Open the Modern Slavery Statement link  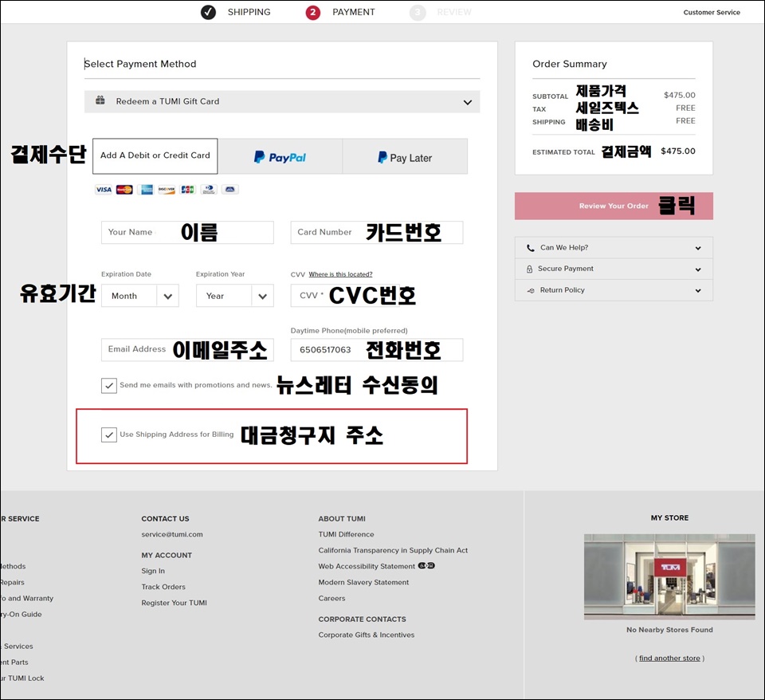pos(364,582)
